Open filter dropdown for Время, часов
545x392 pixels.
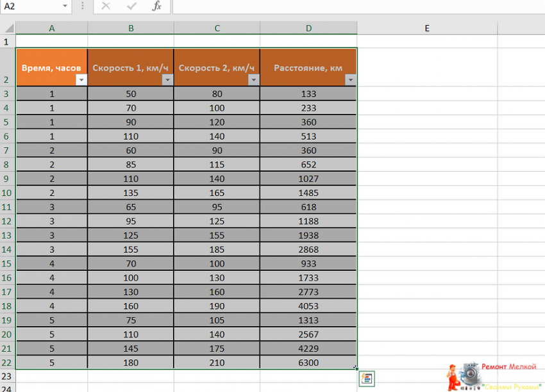81,80
